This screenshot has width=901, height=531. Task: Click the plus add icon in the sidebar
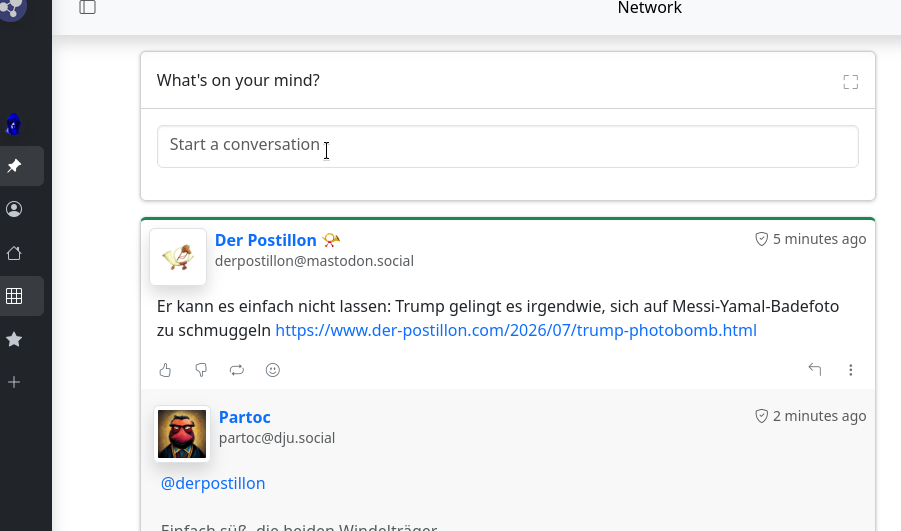[x=14, y=382]
